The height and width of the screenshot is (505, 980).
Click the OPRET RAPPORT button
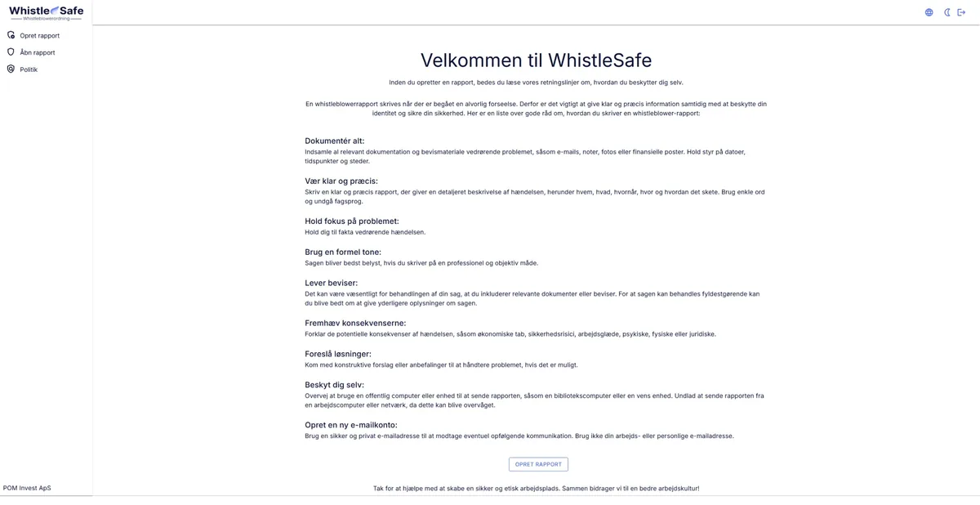coord(538,464)
